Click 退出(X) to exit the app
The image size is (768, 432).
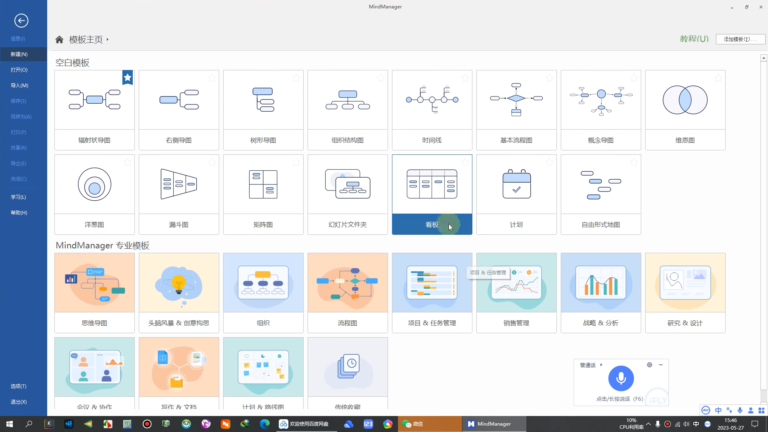pos(19,402)
